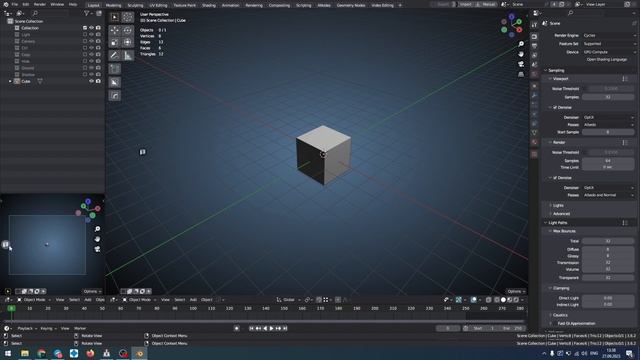
Task: Click the pan hand icon in main viewport
Action: pos(521,54)
